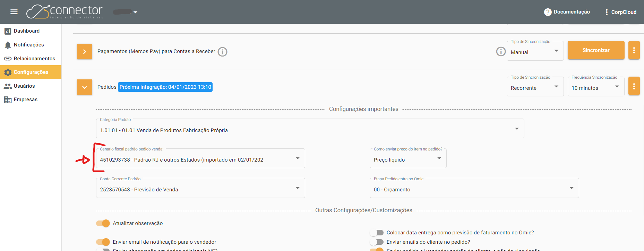The width and height of the screenshot is (644, 251).
Task: Open Notificações in sidebar
Action: pyautogui.click(x=31, y=45)
